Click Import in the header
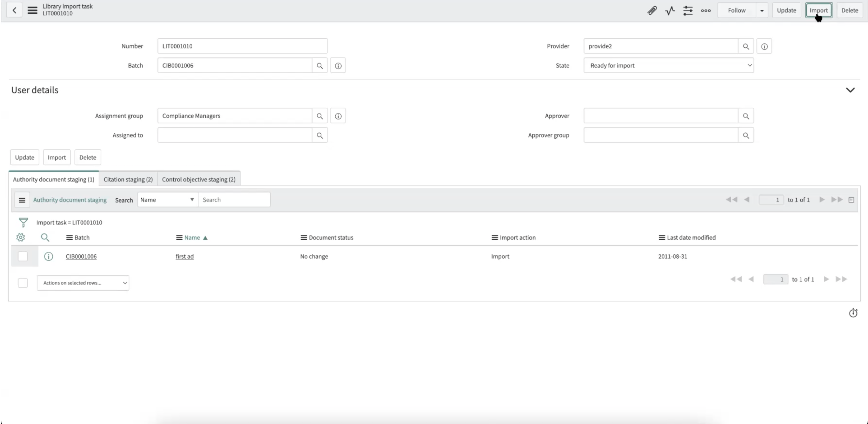 pos(819,11)
